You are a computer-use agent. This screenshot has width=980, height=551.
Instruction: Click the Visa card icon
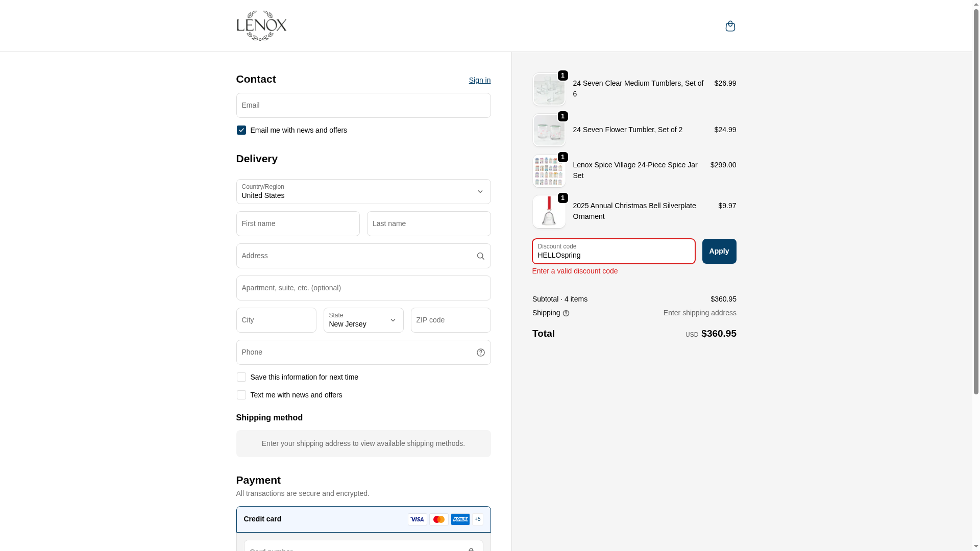point(418,519)
